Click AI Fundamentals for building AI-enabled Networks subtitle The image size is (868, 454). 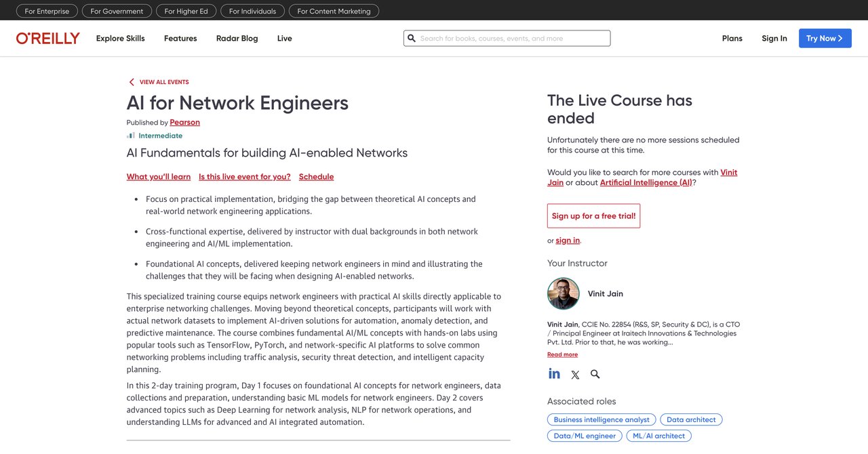(x=267, y=153)
